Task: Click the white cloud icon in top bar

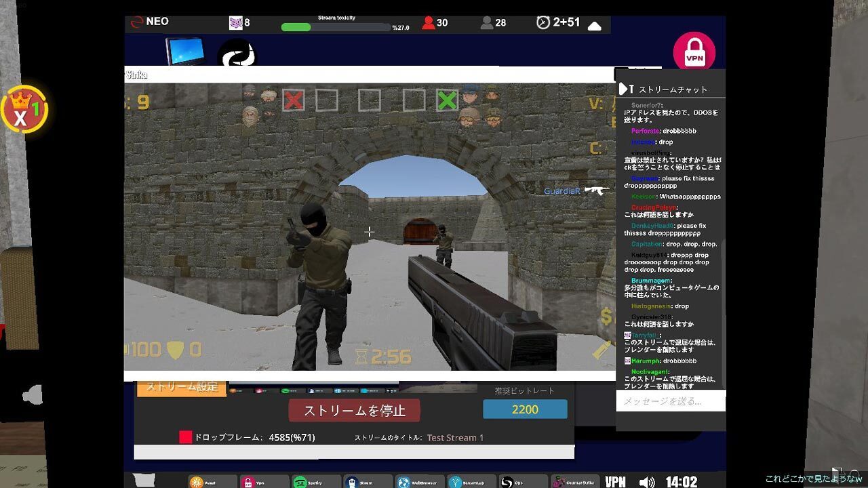Action: [595, 26]
